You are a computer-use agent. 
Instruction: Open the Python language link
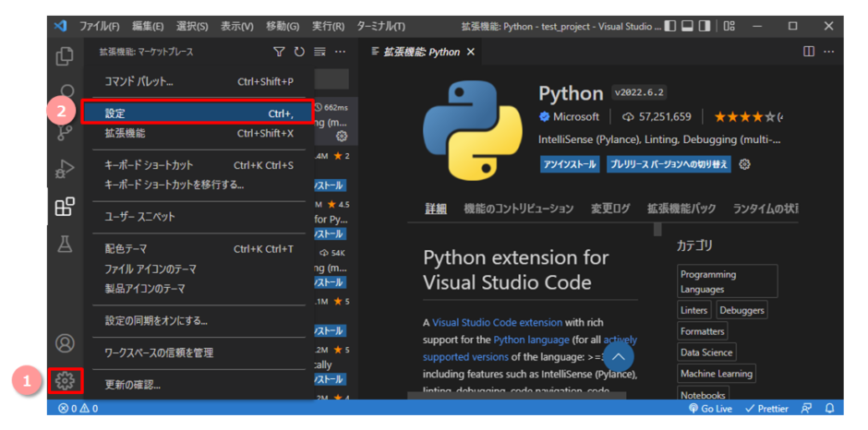(531, 340)
